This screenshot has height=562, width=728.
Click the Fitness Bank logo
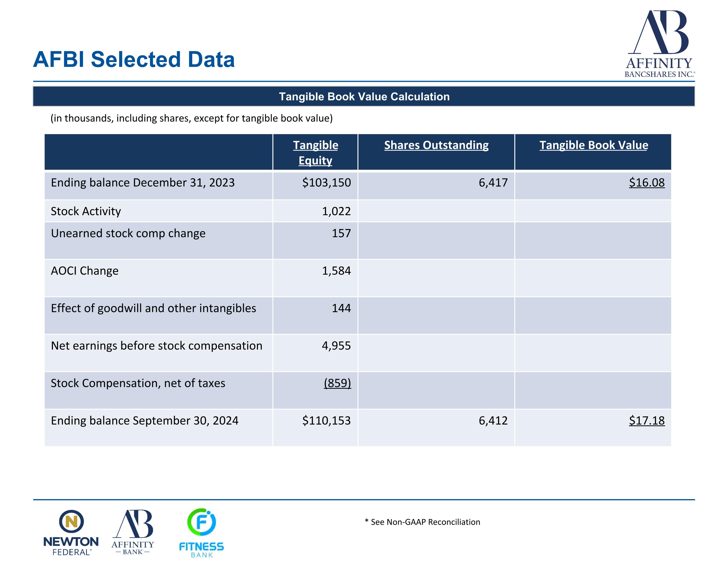point(201,533)
